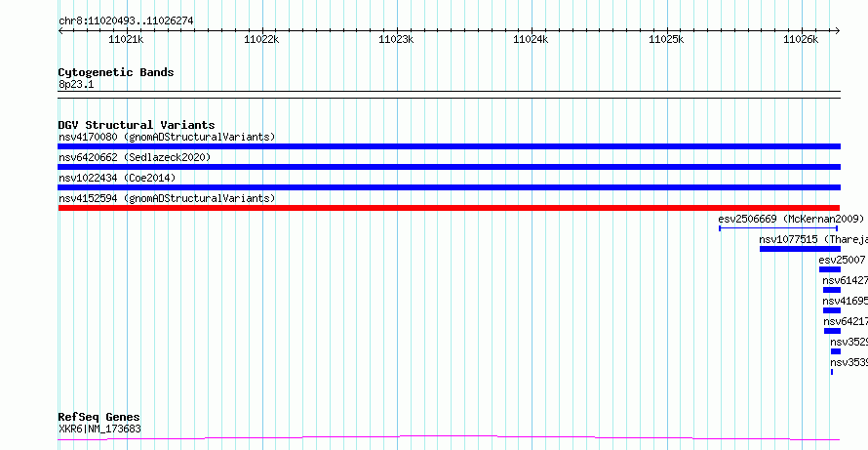The width and height of the screenshot is (868, 450).
Task: Click the 11026k ruler tick label
Action: [x=801, y=39]
